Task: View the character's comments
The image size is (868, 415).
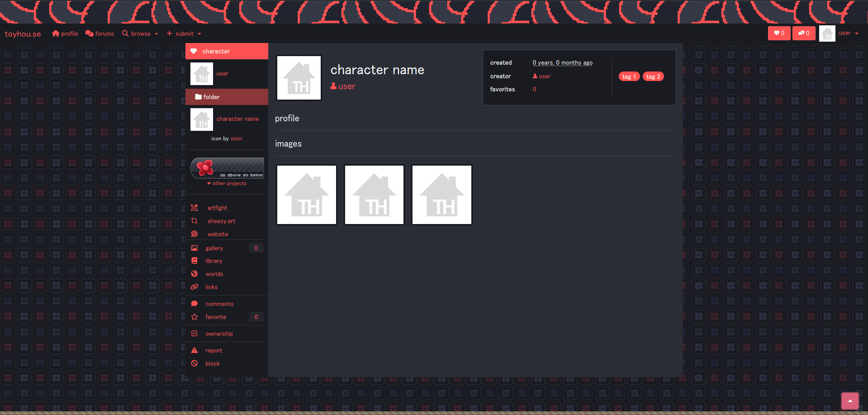Action: 219,304
